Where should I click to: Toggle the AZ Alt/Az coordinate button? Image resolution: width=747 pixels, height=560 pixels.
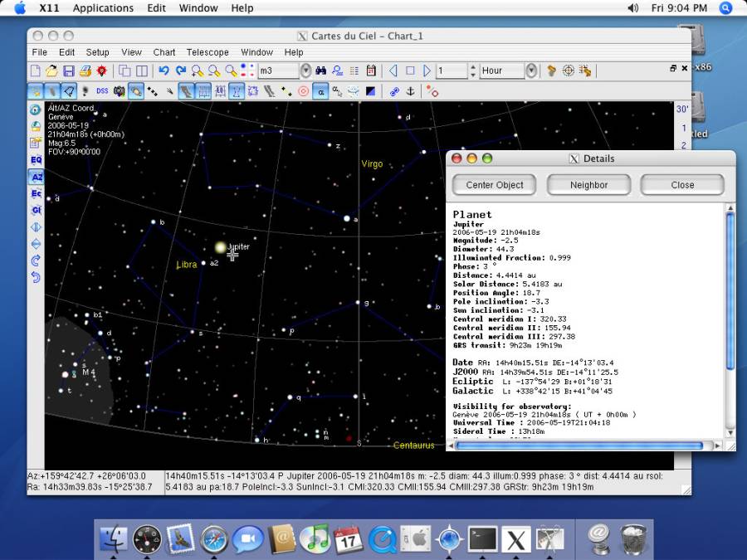[x=37, y=177]
